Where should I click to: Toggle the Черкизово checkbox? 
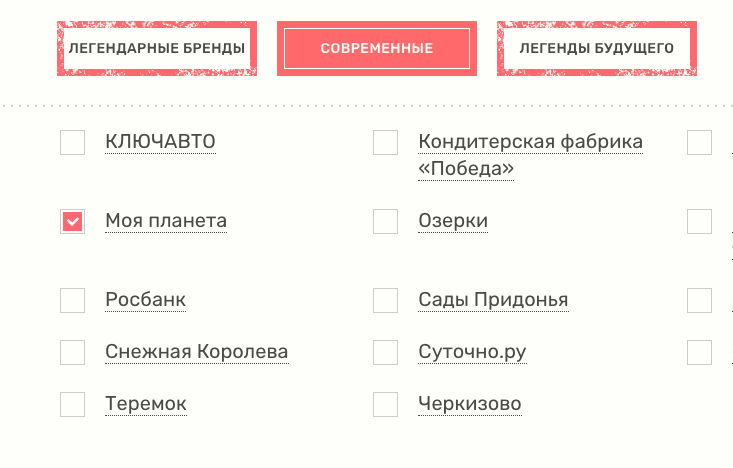[385, 405]
